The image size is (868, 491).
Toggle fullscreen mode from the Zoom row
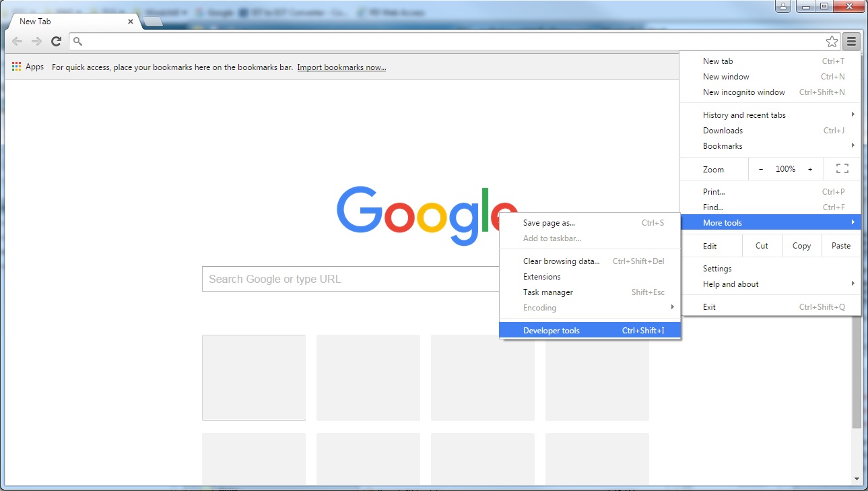(842, 169)
